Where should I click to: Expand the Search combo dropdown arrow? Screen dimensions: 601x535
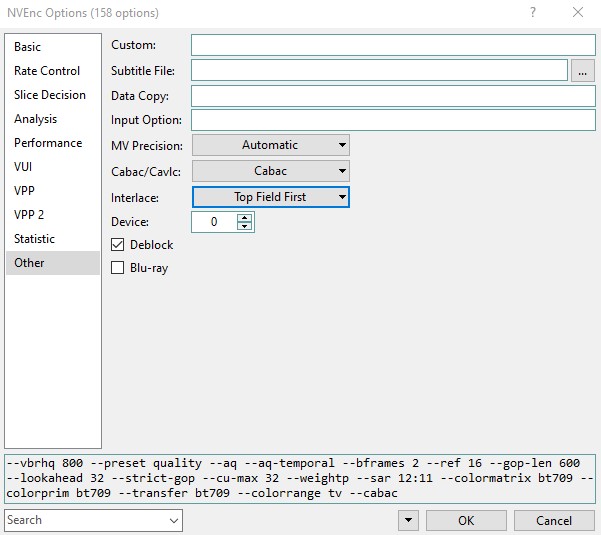click(x=174, y=520)
